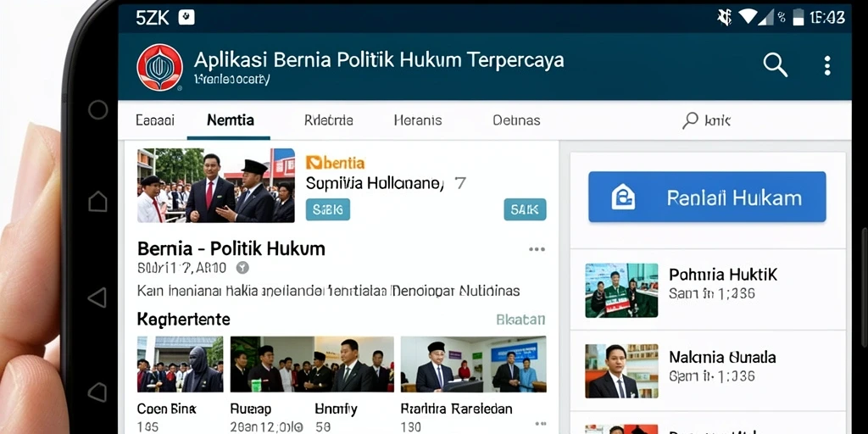Tap the right teal SAIK button
Screen dimensions: 868x434
pyautogui.click(x=525, y=210)
